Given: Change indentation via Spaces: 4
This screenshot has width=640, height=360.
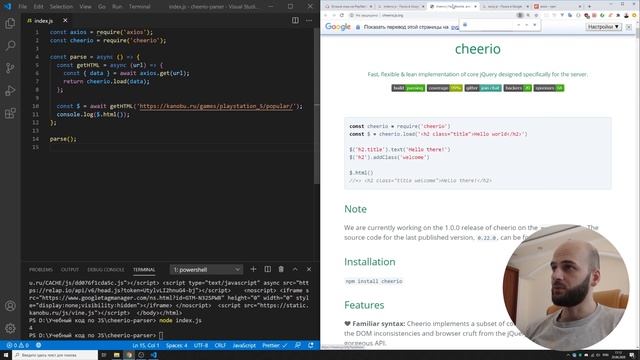Looking at the screenshot, I should point(176,345).
